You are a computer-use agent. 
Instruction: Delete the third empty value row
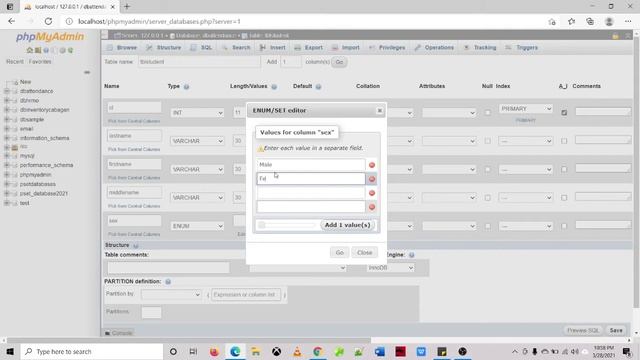click(x=372, y=193)
